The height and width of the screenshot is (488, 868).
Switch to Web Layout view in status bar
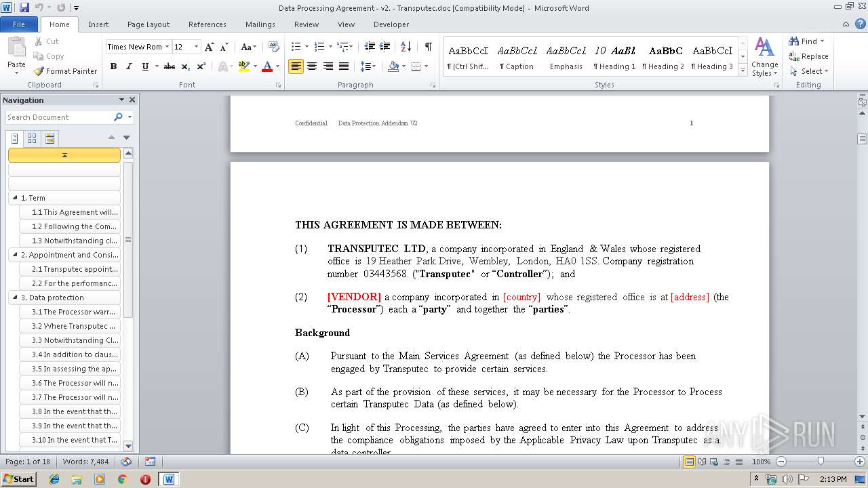coord(714,462)
